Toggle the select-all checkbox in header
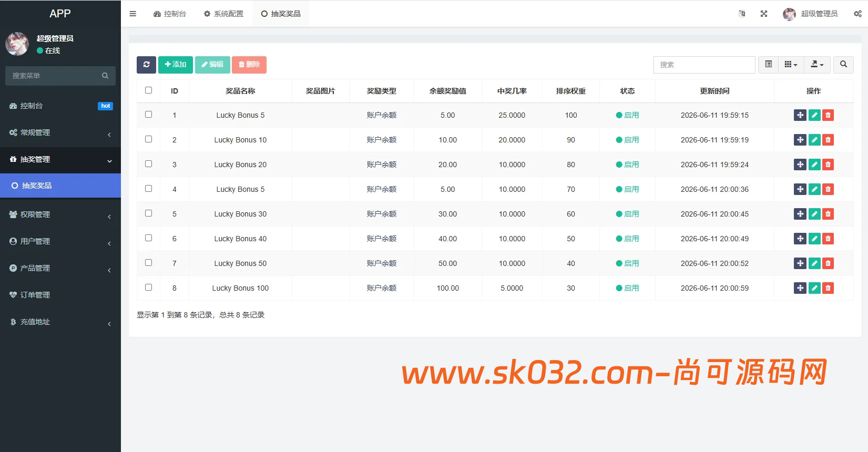 149,90
